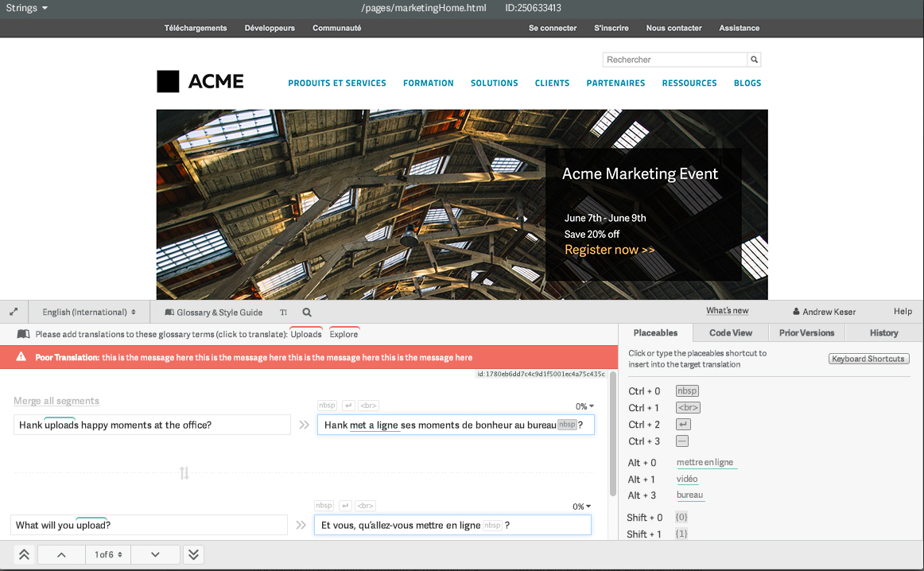Screen dimensions: 924x571
Task: Go to the Communauté link
Action: click(337, 28)
